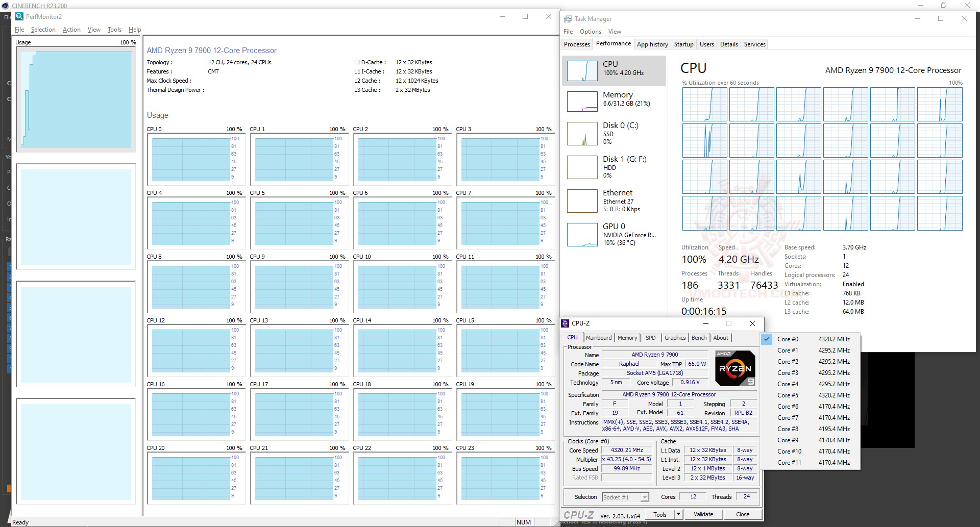Switch to the Services tab

[755, 44]
